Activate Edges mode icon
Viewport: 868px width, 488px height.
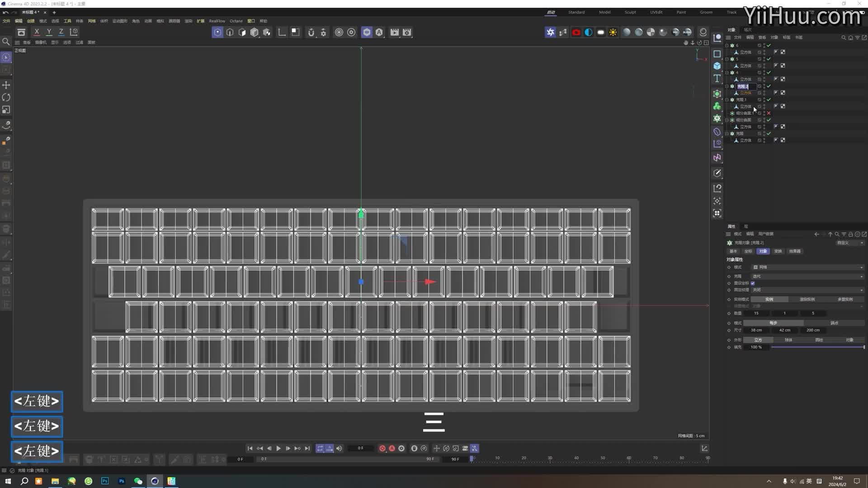coord(230,32)
